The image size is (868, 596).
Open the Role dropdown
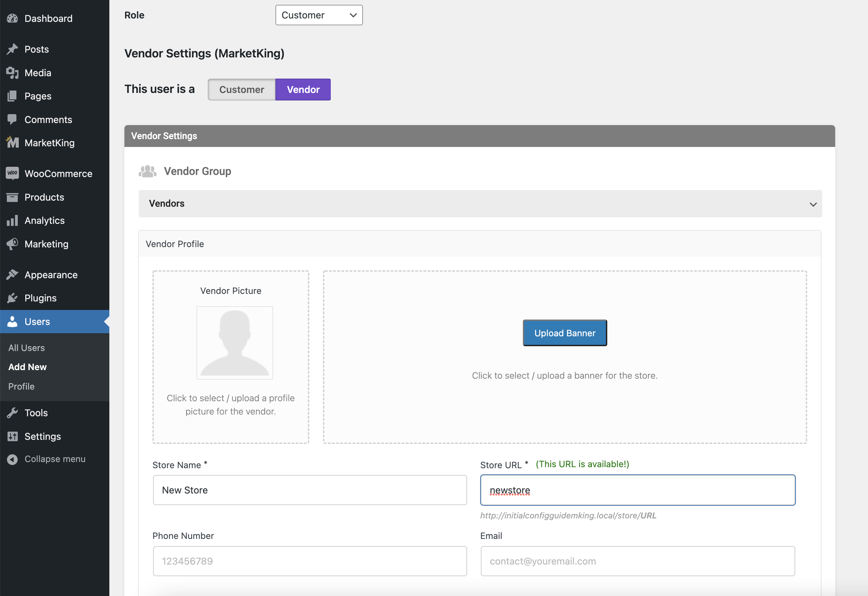tap(318, 15)
